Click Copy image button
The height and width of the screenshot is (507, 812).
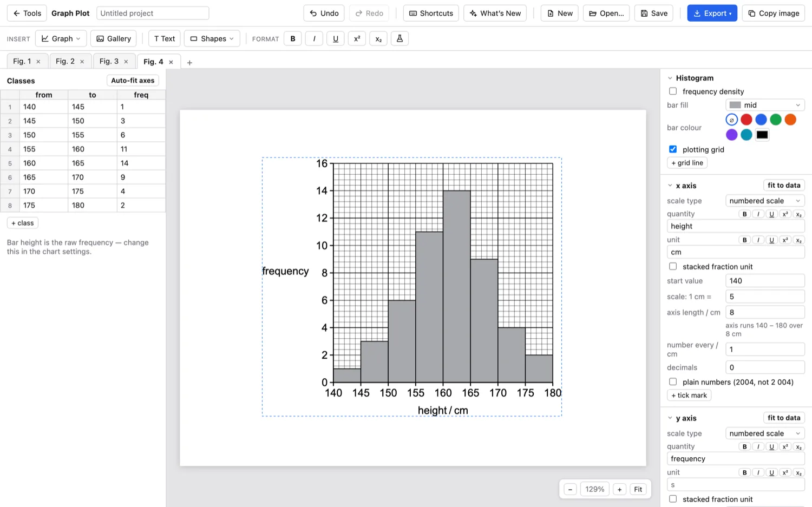[x=773, y=13]
